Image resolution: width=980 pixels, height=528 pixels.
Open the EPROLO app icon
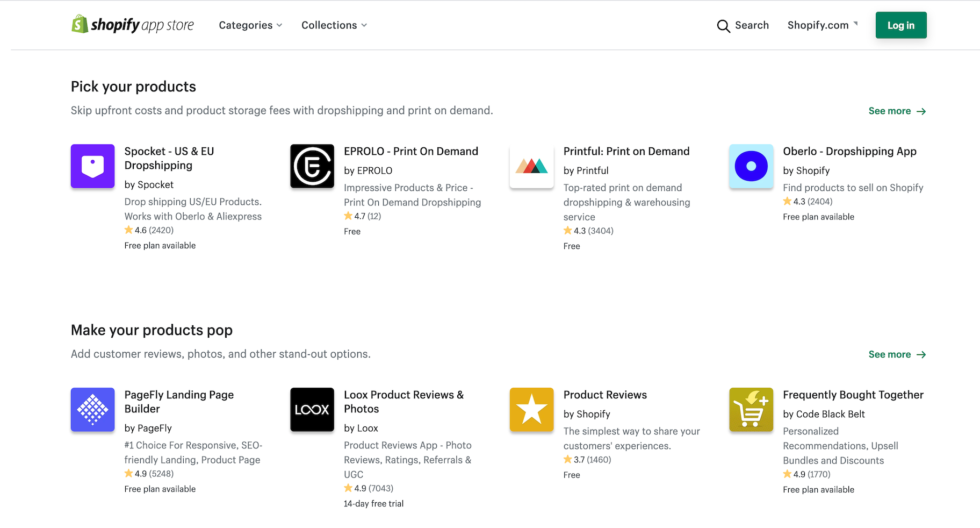(x=312, y=166)
